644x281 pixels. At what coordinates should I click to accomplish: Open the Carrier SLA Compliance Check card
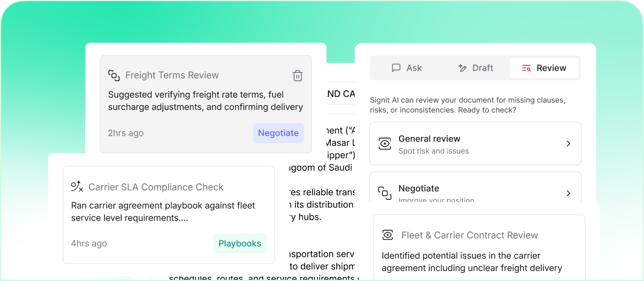[x=169, y=214]
